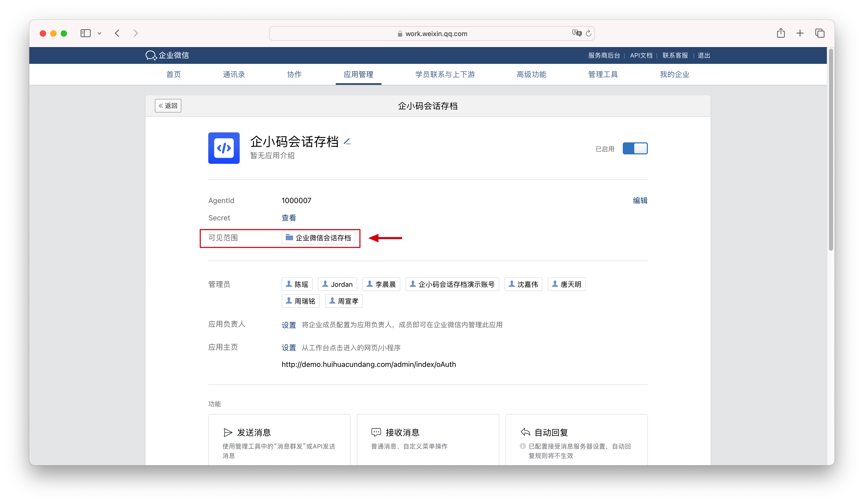Show tab overview icon
The width and height of the screenshot is (864, 504).
(820, 33)
